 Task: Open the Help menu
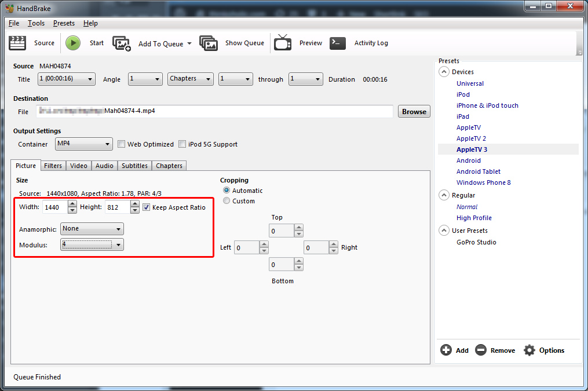coord(90,23)
